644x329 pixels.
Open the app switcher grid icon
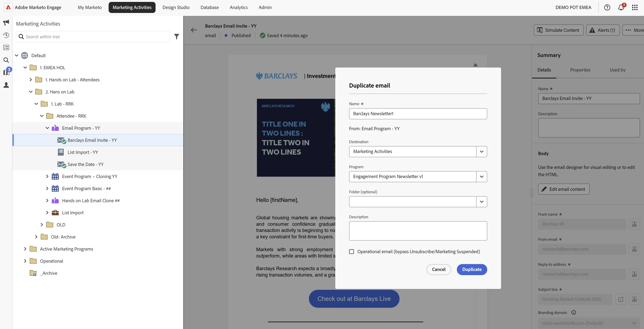pyautogui.click(x=635, y=7)
